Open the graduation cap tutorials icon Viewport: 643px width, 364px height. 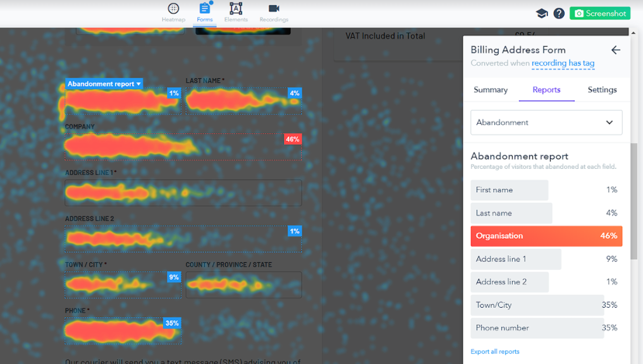(542, 13)
